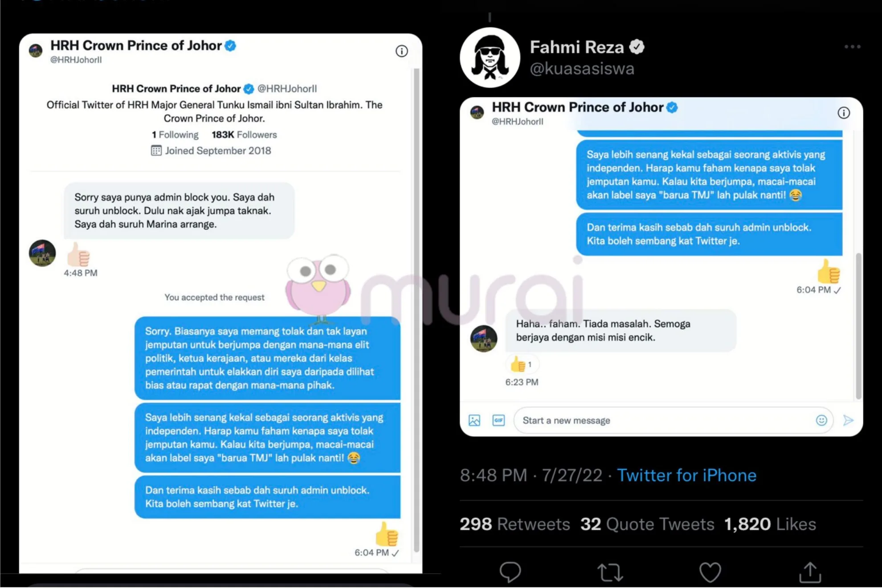Open the emoji picker in the message box
The image size is (882, 588).
click(x=821, y=420)
